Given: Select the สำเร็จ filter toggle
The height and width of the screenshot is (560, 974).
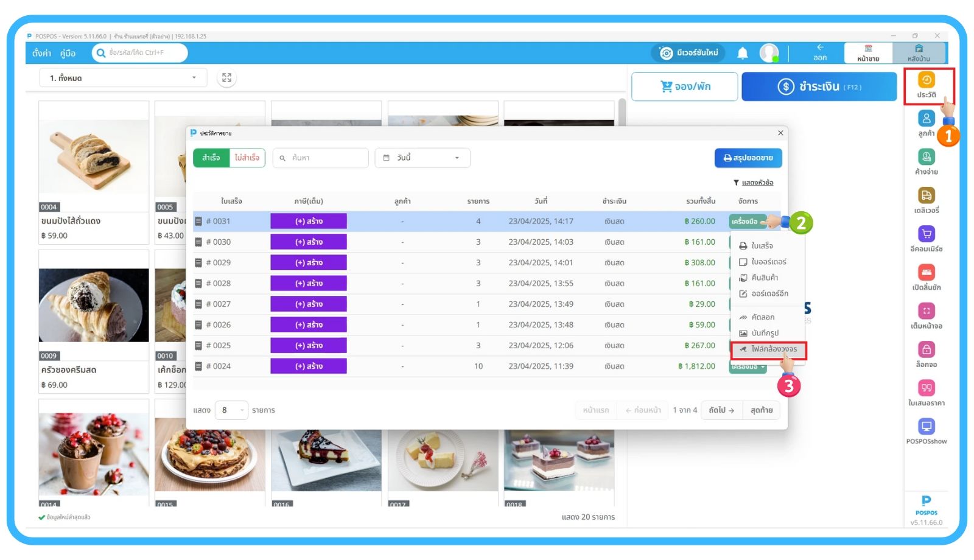Looking at the screenshot, I should [211, 158].
